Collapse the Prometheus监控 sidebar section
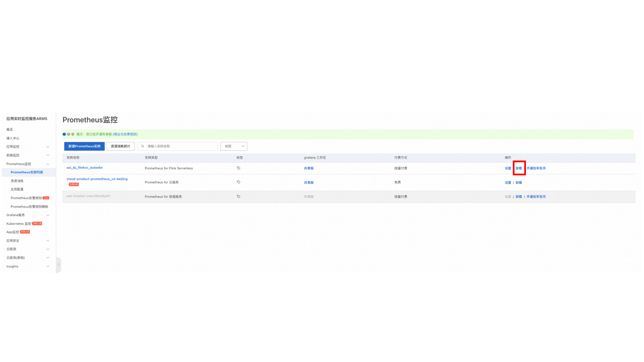 click(x=48, y=164)
